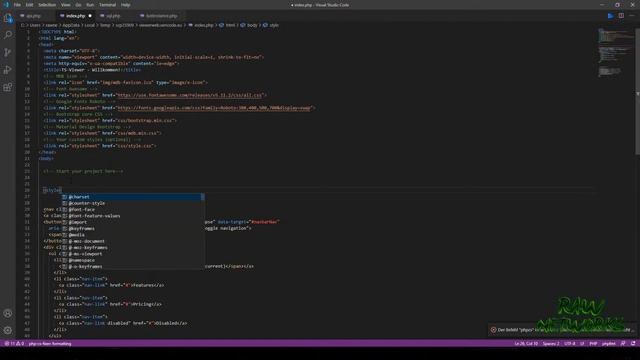This screenshot has width=640, height=360.
Task: Change line ending via LF status item
Action: (x=582, y=344)
